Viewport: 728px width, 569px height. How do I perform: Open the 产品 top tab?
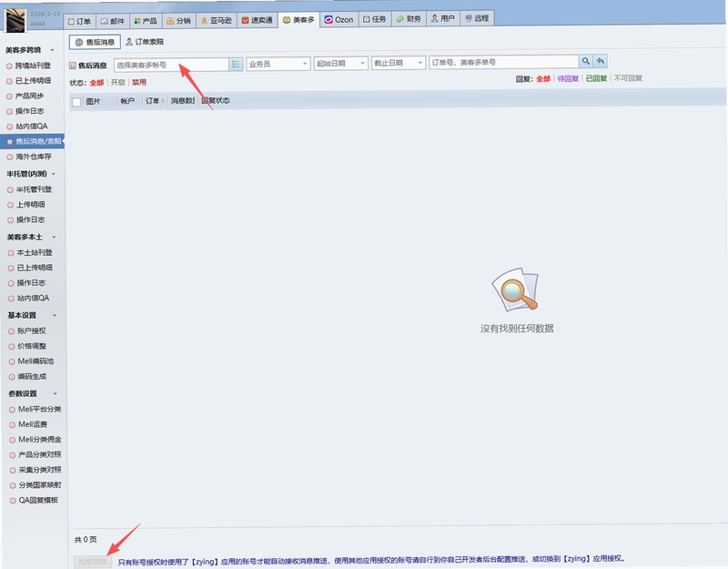click(146, 20)
